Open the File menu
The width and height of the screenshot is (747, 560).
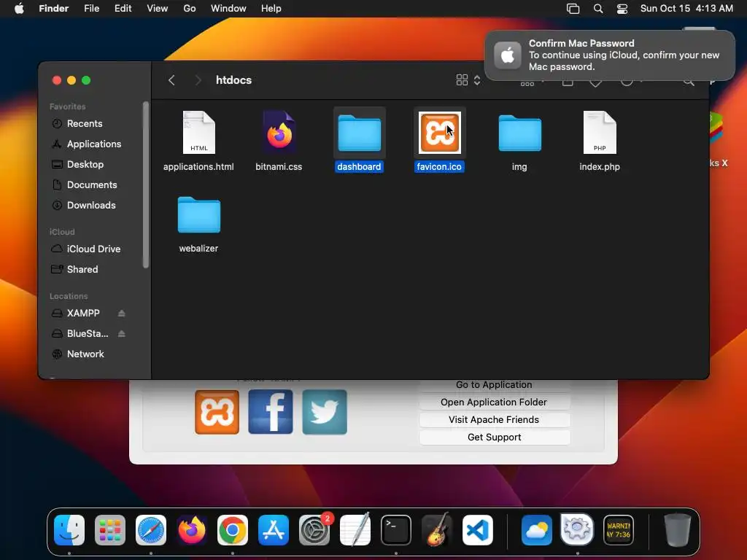[x=91, y=9]
